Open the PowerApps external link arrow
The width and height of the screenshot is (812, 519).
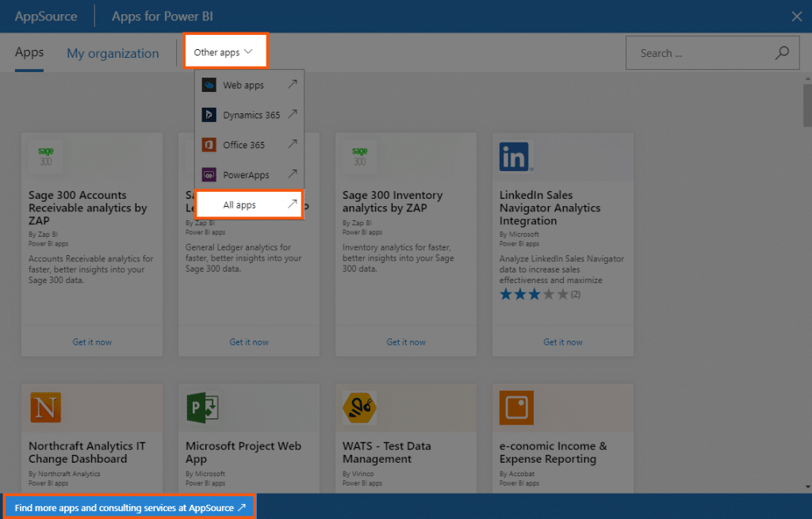tap(293, 174)
